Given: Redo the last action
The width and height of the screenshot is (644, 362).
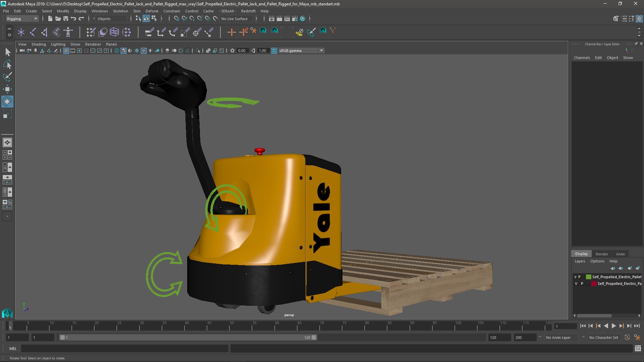Looking at the screenshot, I should pos(81,19).
